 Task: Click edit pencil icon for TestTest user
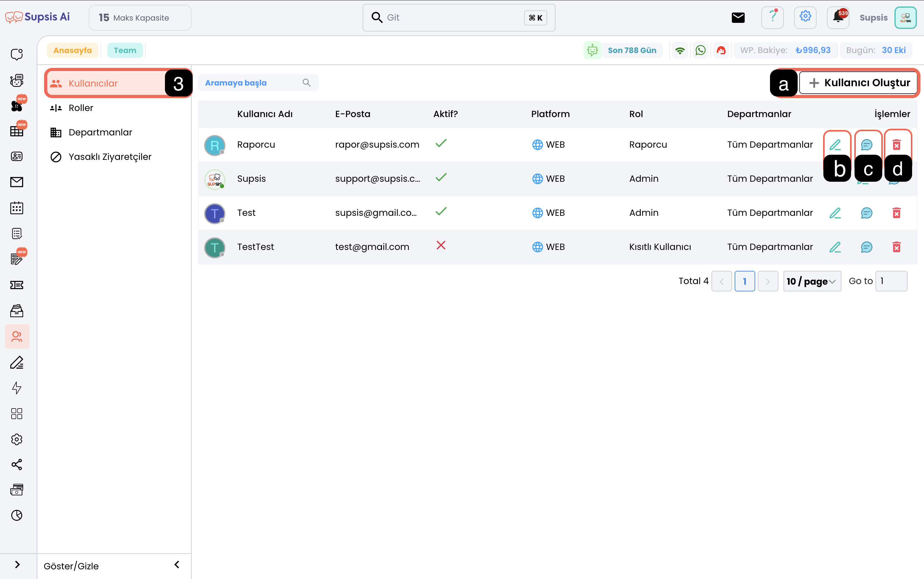coord(835,247)
